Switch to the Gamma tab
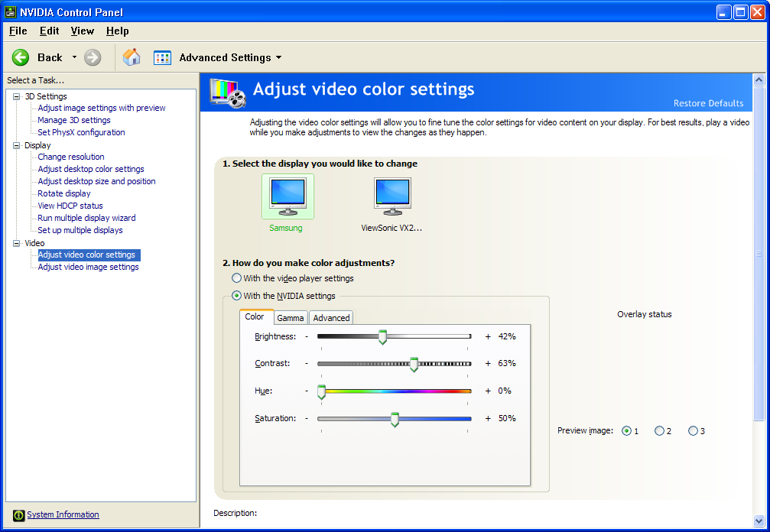The height and width of the screenshot is (532, 770). [x=291, y=318]
